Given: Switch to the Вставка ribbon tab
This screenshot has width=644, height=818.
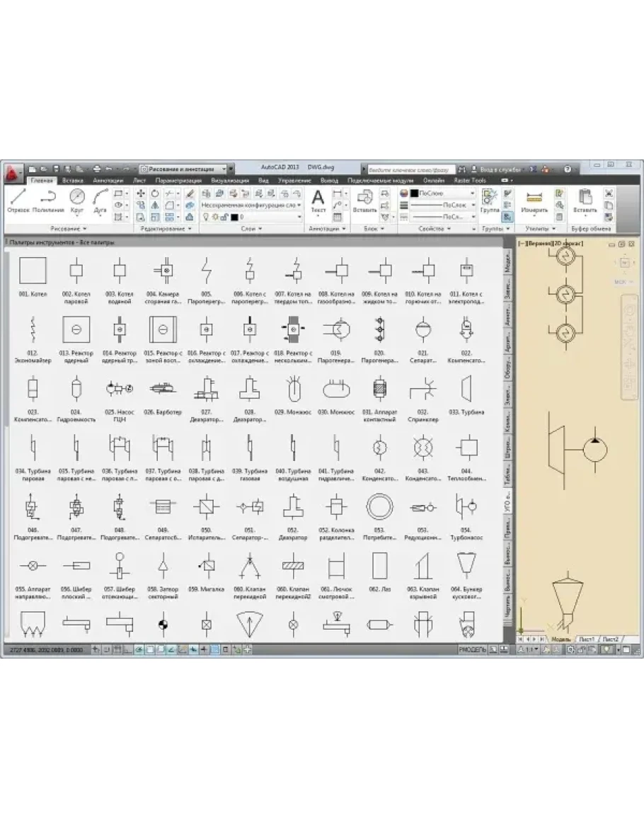Looking at the screenshot, I should pos(72,181).
